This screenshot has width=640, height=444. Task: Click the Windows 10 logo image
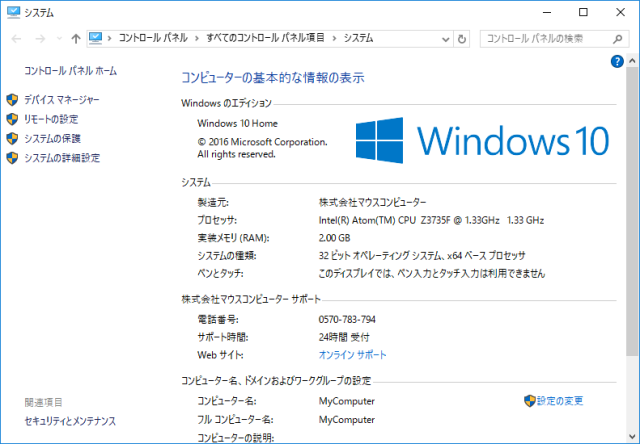pos(482,140)
